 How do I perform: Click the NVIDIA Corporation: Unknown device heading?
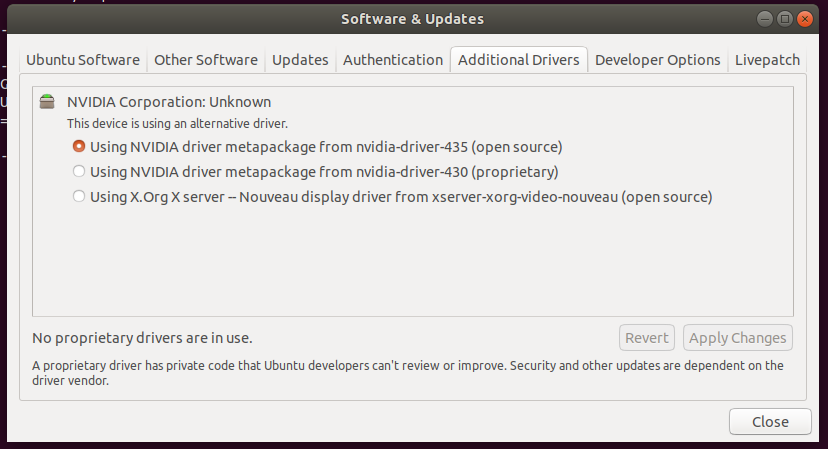169,102
